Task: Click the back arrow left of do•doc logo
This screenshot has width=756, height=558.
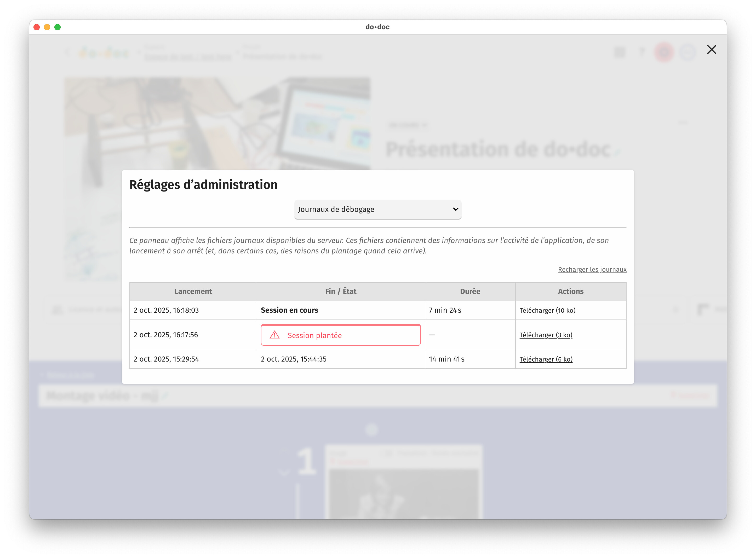Action: [x=68, y=52]
